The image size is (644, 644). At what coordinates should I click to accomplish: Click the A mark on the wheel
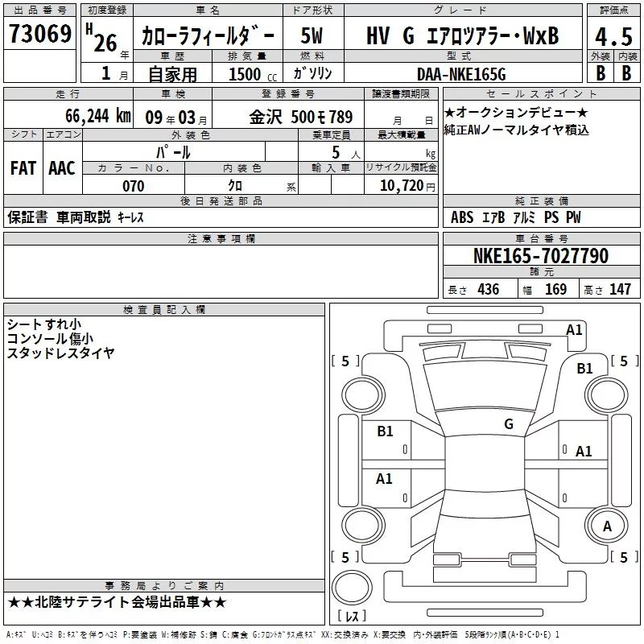coord(607,526)
